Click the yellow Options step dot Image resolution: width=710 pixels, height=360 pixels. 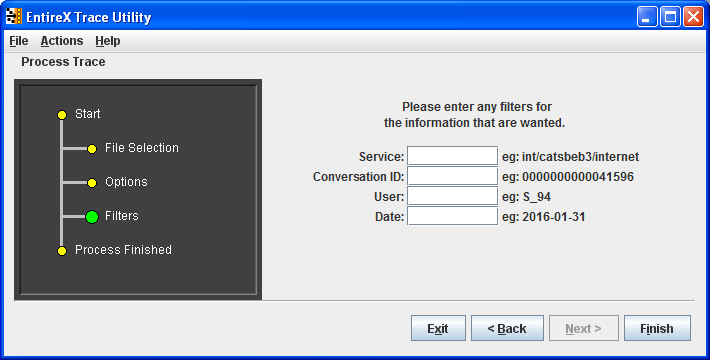(x=92, y=183)
